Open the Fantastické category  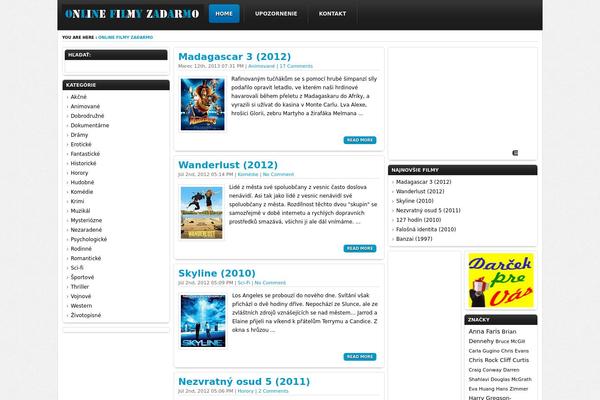click(85, 154)
